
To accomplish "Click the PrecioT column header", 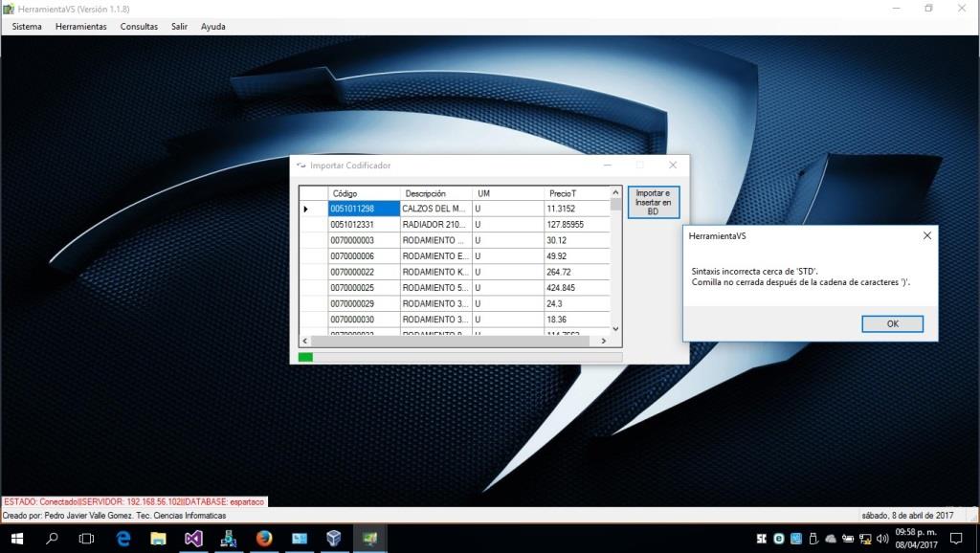I will point(577,193).
